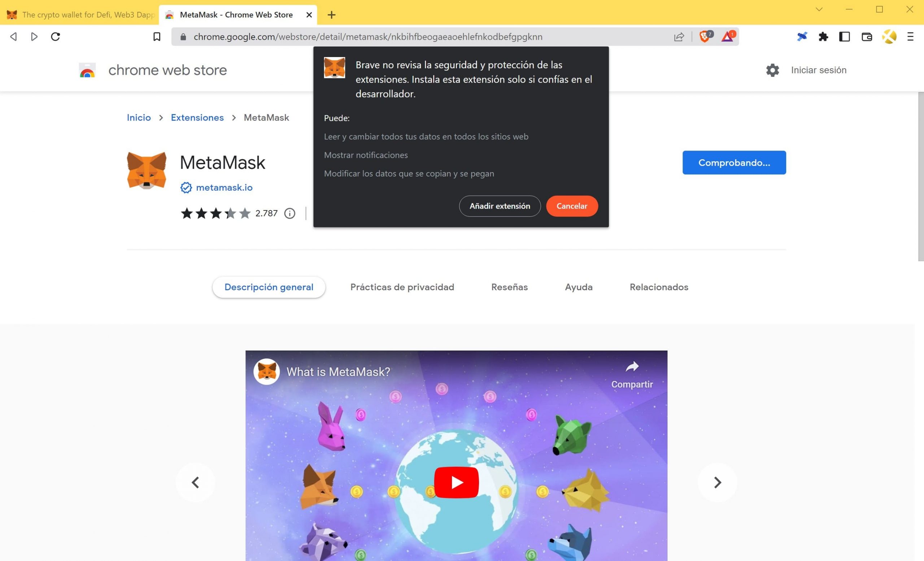Bookmark this page icon
The image size is (924, 561).
[157, 36]
